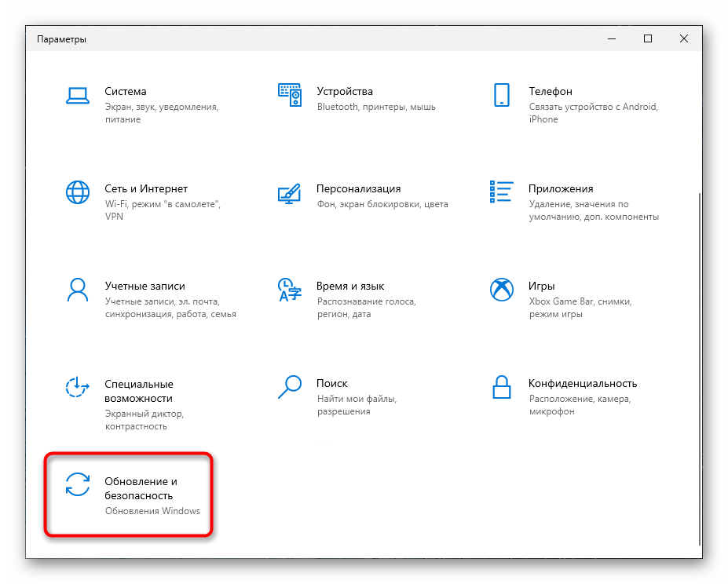Image resolution: width=728 pixels, height=584 pixels.
Task: Minimize the Параметры window
Action: (612, 39)
